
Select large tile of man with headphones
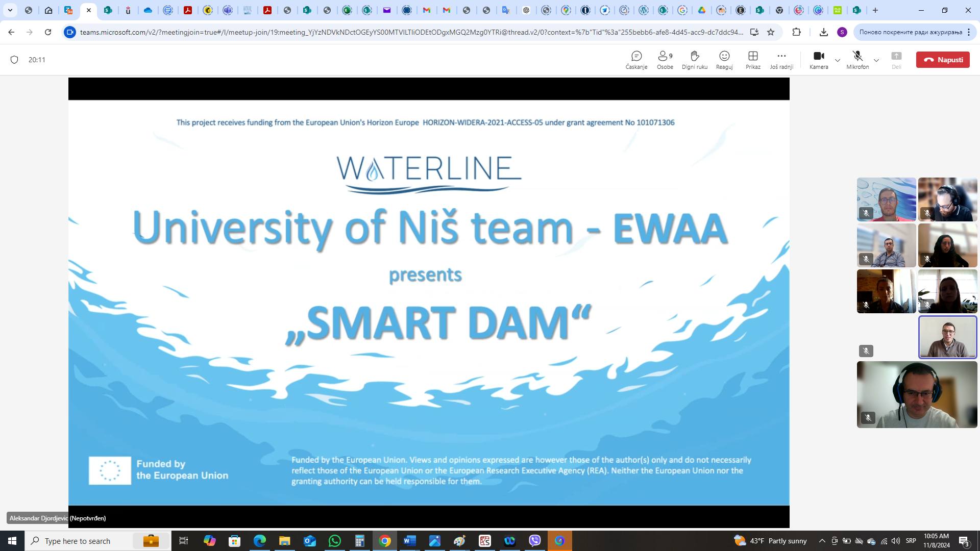[x=917, y=394]
